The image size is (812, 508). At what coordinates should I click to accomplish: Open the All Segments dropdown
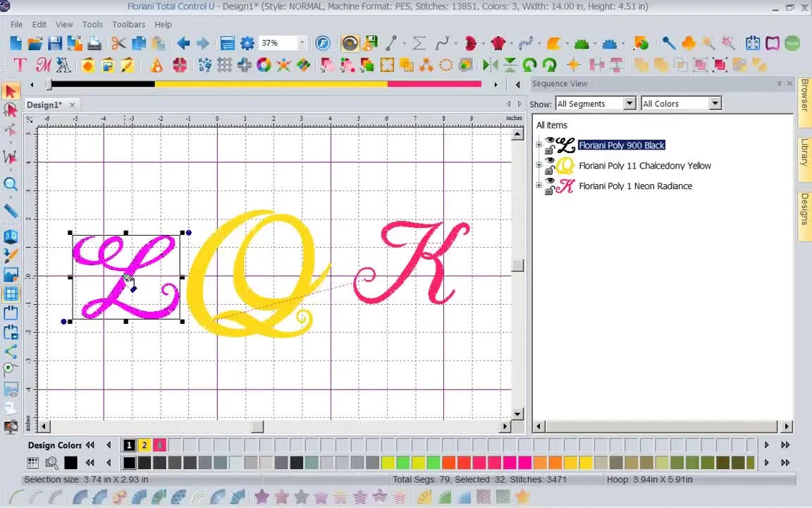(629, 103)
